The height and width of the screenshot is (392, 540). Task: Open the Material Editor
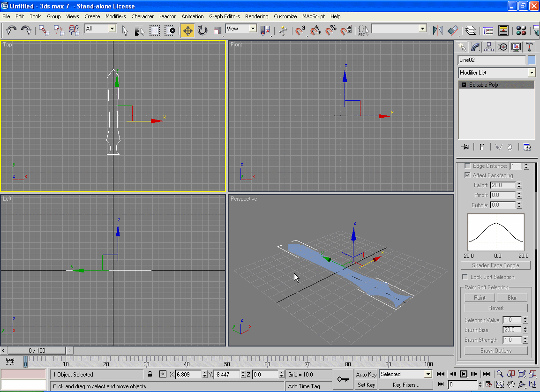coord(521,31)
